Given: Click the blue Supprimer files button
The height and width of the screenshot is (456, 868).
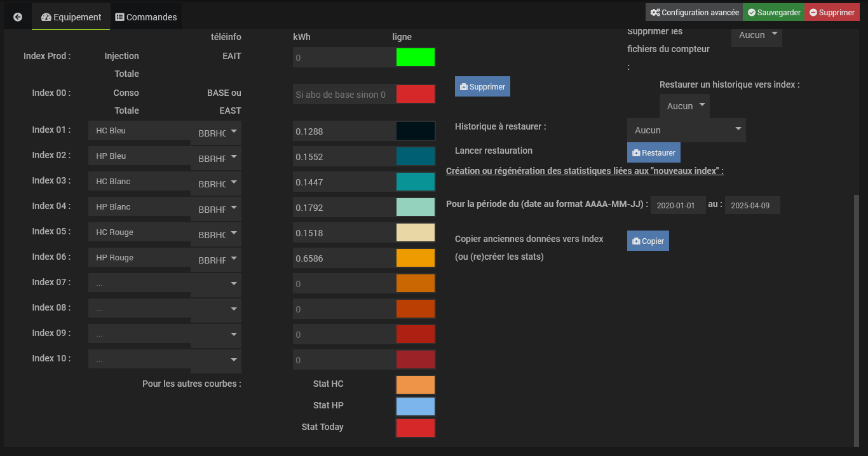Looking at the screenshot, I should (x=482, y=86).
